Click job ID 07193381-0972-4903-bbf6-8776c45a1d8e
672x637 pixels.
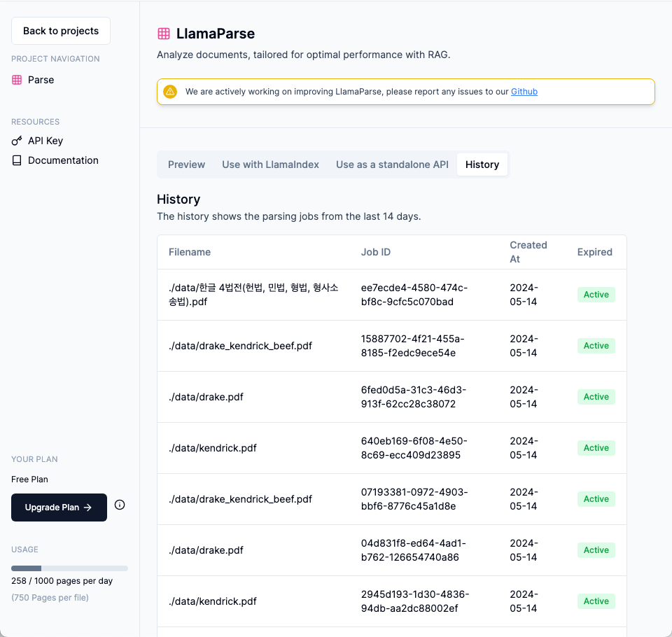click(414, 499)
